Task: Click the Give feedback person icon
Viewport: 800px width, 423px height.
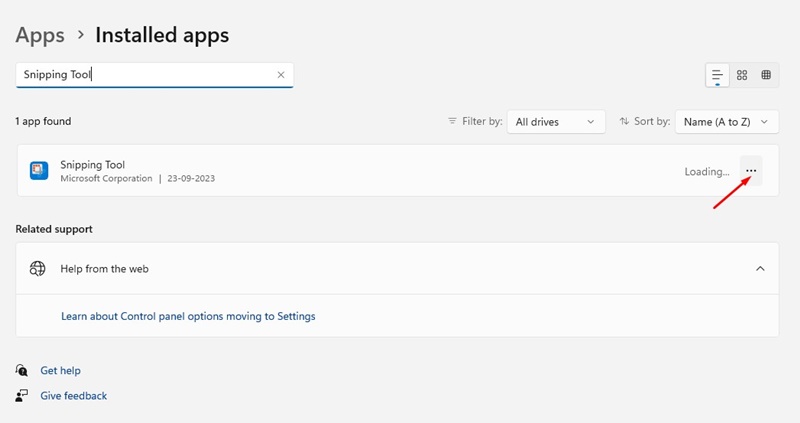Action: pos(21,395)
